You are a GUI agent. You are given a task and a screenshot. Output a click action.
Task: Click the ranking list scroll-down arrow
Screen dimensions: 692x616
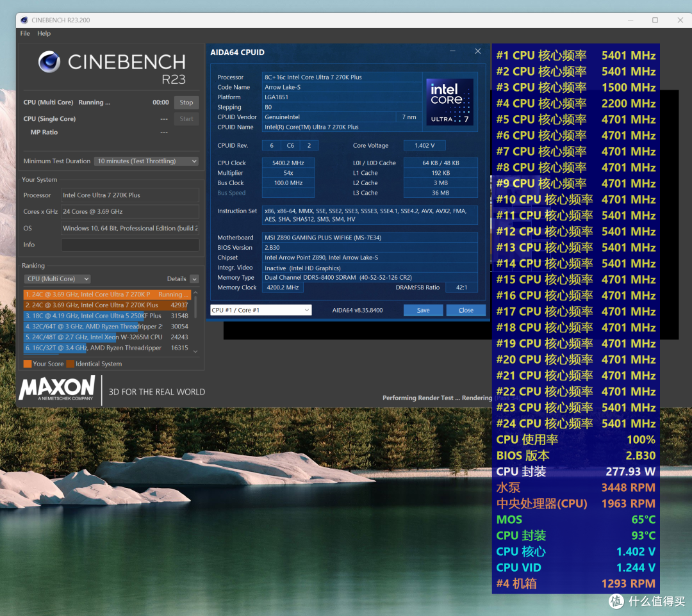(195, 352)
